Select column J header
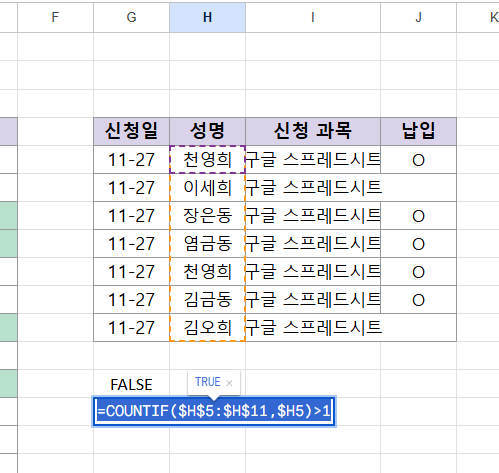499x473 pixels. [418, 17]
